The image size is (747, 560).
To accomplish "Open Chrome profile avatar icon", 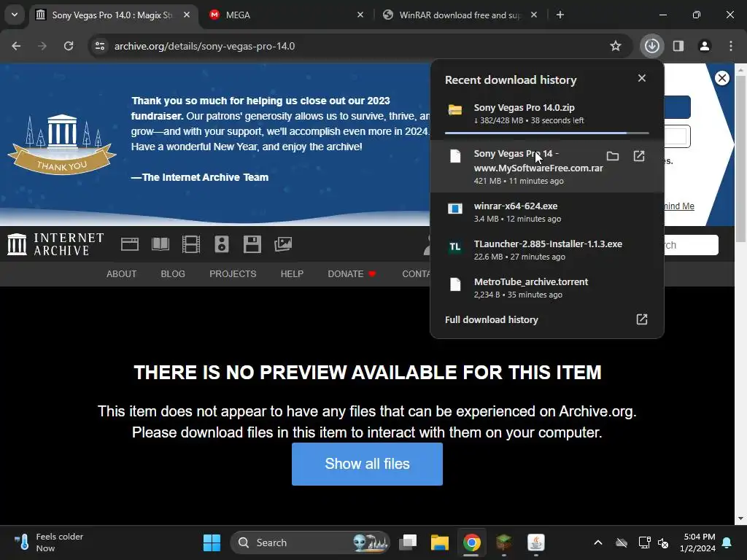I will (x=705, y=46).
